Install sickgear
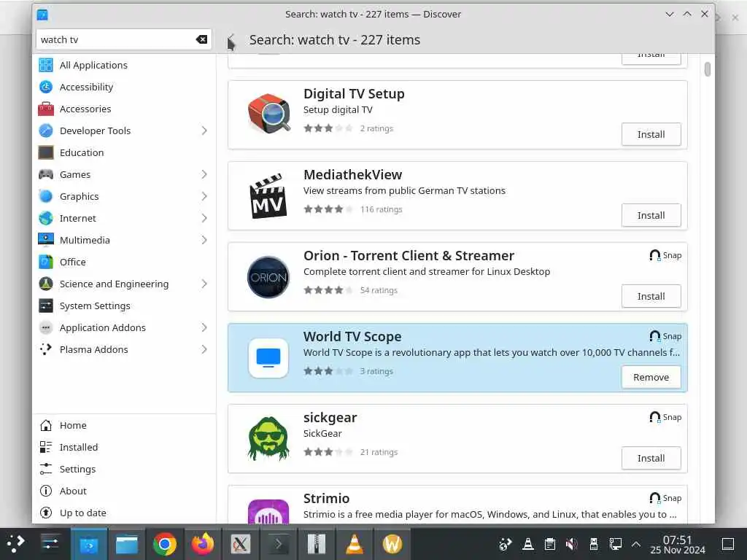Screen dimensions: 747x560 (651, 458)
